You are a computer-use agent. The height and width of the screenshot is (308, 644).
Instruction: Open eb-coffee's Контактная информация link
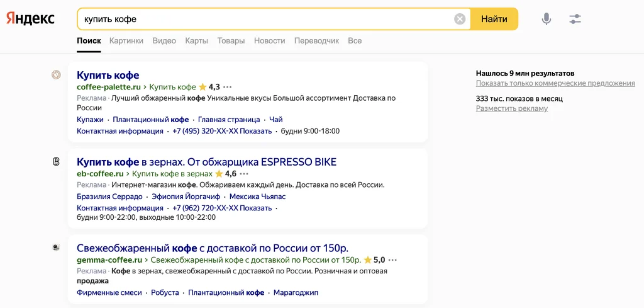(x=120, y=208)
